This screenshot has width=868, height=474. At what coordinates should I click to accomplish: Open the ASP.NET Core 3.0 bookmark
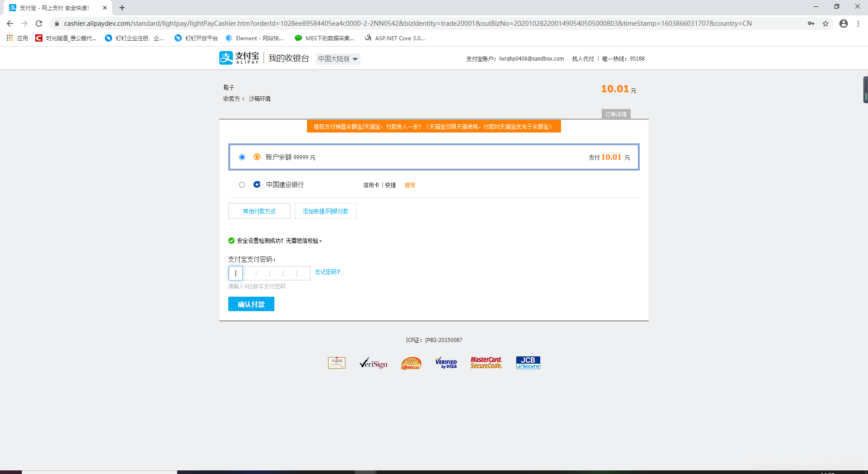pyautogui.click(x=395, y=38)
